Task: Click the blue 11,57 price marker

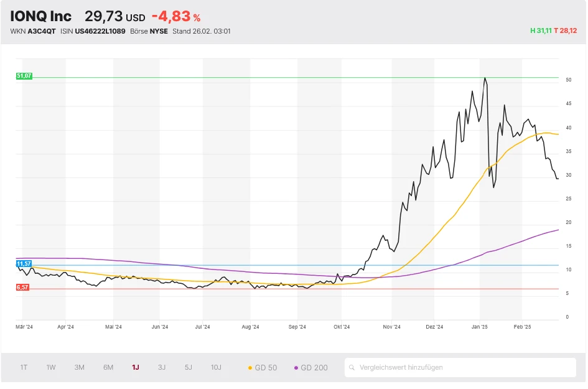Action: pos(24,264)
